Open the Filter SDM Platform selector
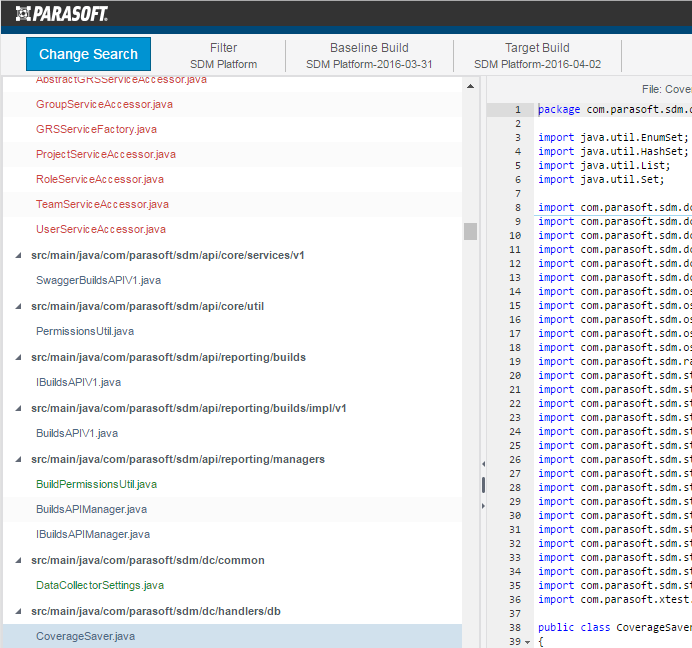 223,56
